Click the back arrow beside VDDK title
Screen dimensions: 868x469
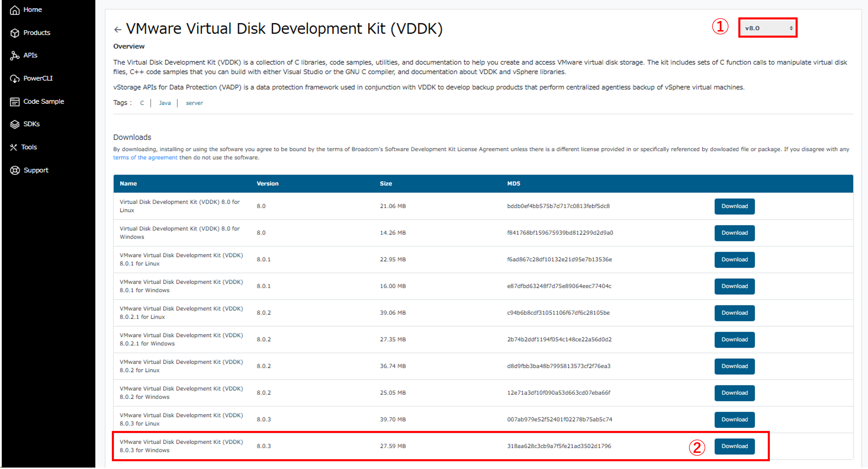[118, 30]
